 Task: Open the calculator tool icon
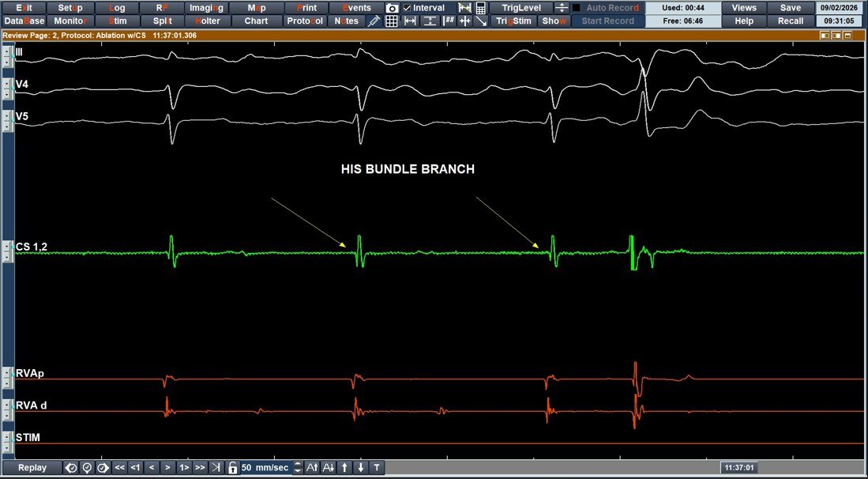click(x=480, y=9)
